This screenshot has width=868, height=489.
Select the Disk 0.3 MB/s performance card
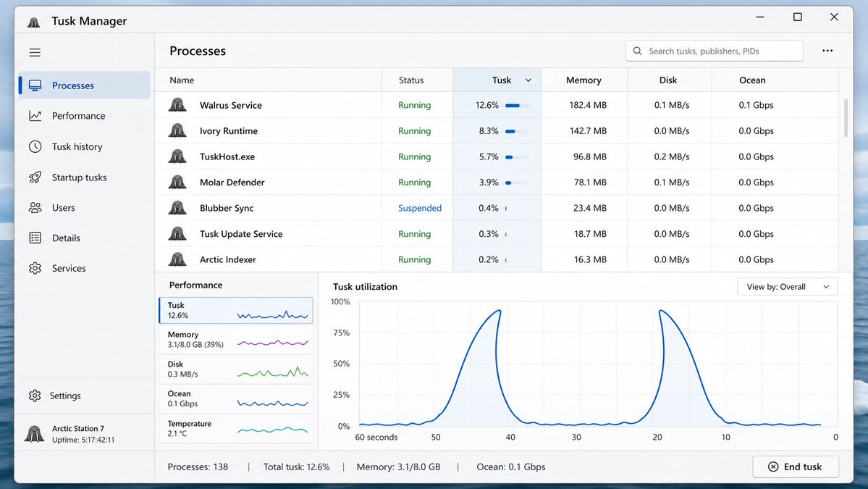tap(236, 369)
